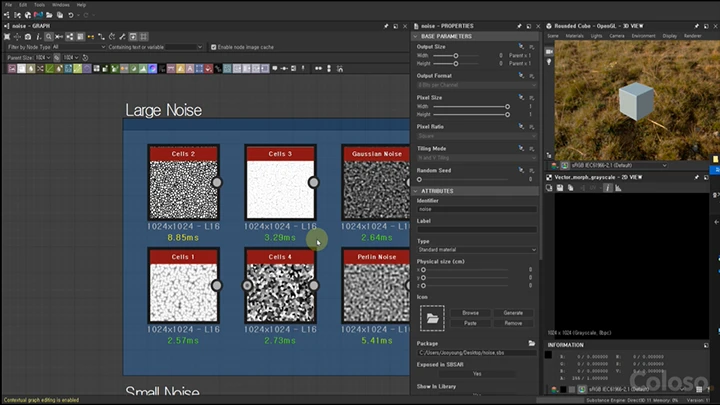Viewport: 720px width, 405px height.
Task: Click the Random Seed slider handle
Action: pos(419,180)
